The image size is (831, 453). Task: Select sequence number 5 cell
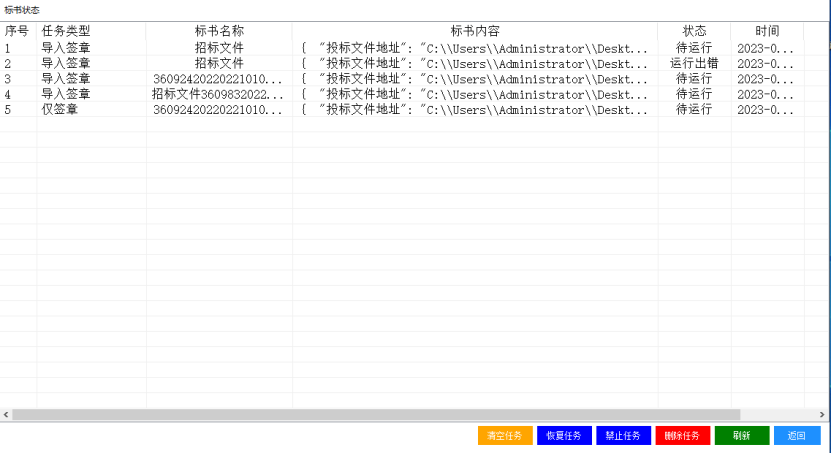pyautogui.click(x=18, y=110)
